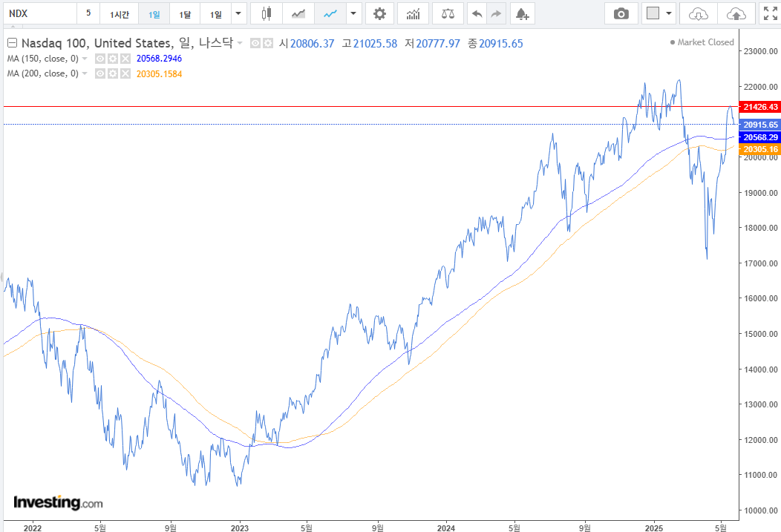The height and width of the screenshot is (532, 781).
Task: Redo the chart action arrow
Action: pos(496,14)
